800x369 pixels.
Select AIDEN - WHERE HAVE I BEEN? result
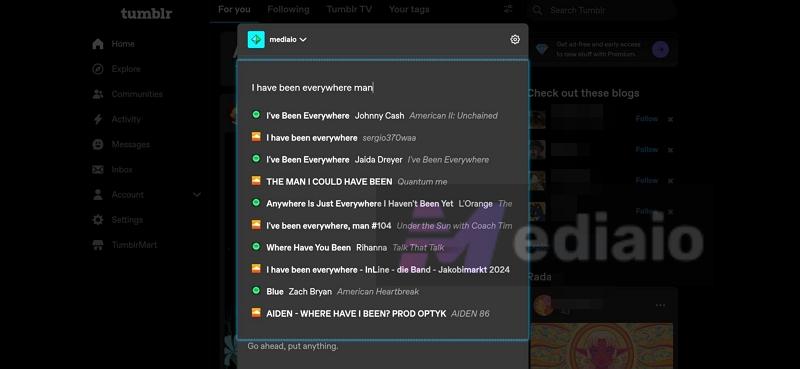(383, 313)
